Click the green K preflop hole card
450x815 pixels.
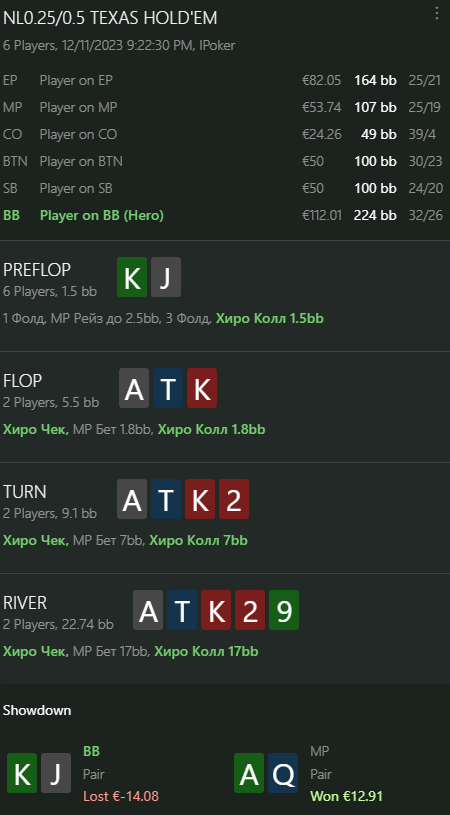132,277
